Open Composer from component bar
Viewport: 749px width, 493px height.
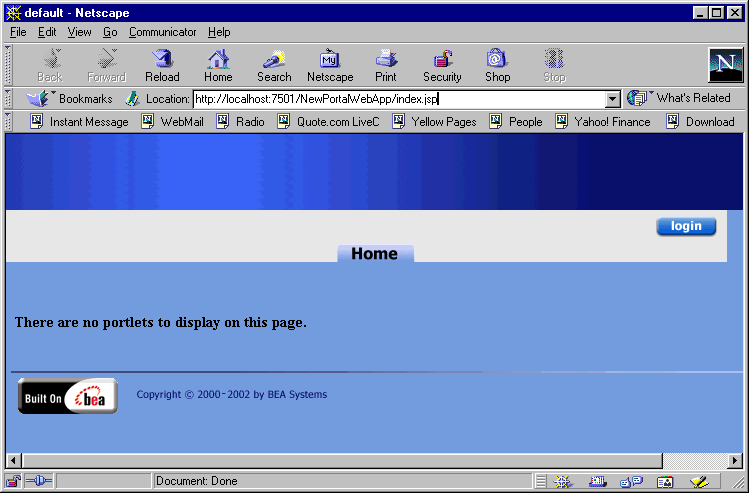point(698,481)
